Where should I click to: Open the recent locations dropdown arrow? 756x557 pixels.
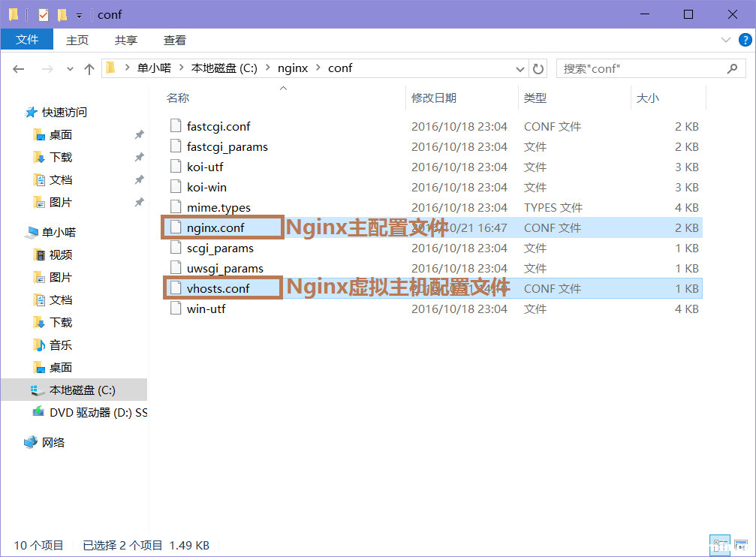click(71, 69)
